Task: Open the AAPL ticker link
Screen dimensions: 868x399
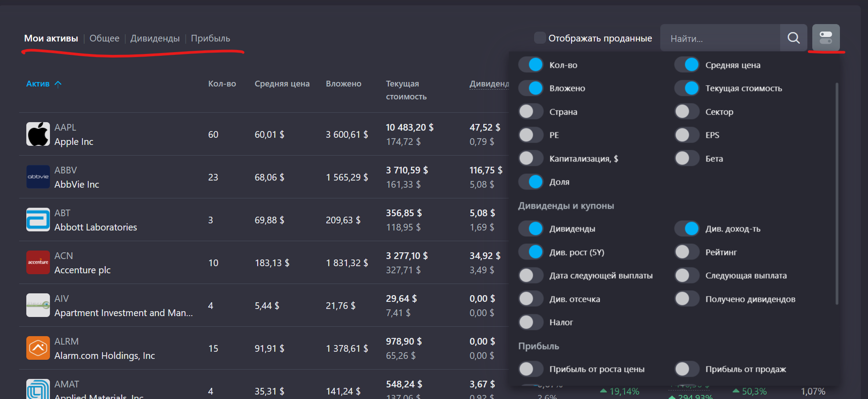Action: tap(65, 128)
